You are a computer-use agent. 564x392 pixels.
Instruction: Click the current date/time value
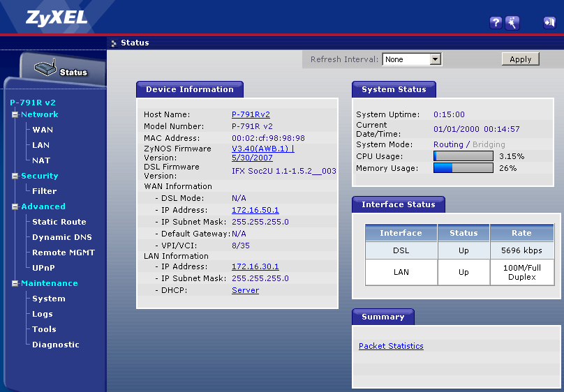point(477,129)
